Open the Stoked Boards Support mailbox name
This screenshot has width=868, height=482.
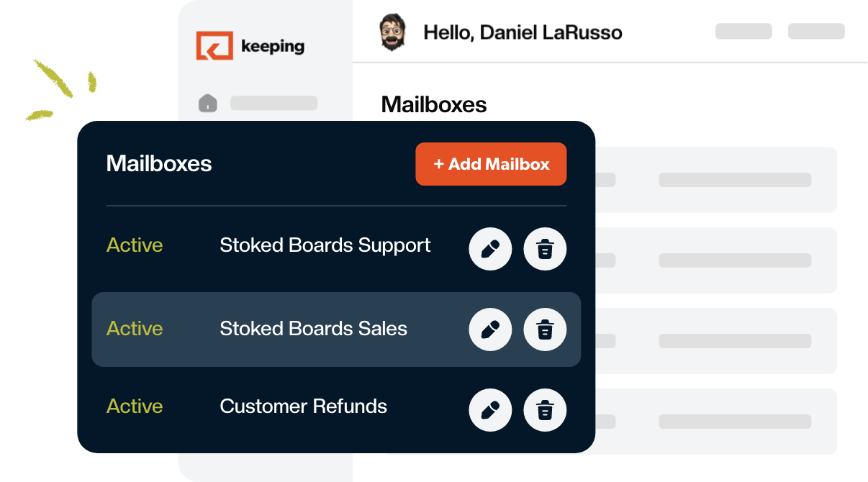[325, 245]
